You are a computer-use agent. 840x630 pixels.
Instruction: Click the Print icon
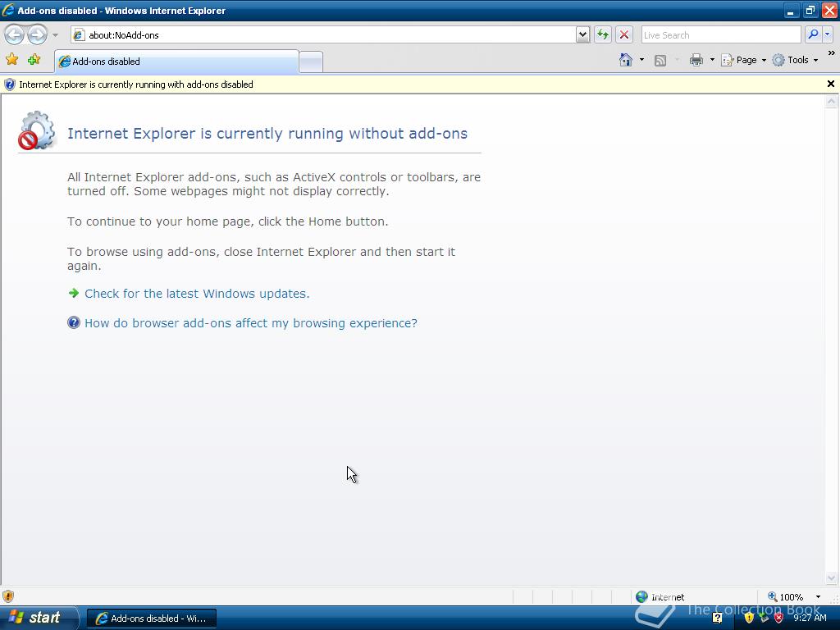(x=696, y=60)
